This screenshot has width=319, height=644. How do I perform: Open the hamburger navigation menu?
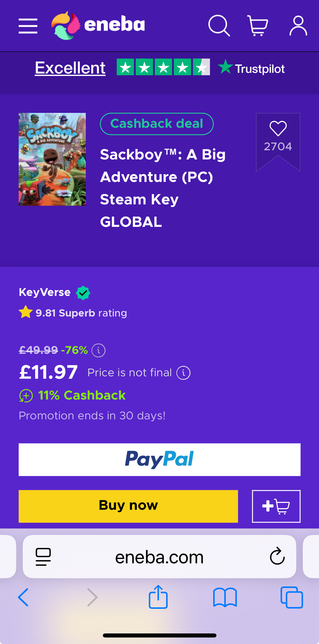pos(28,26)
